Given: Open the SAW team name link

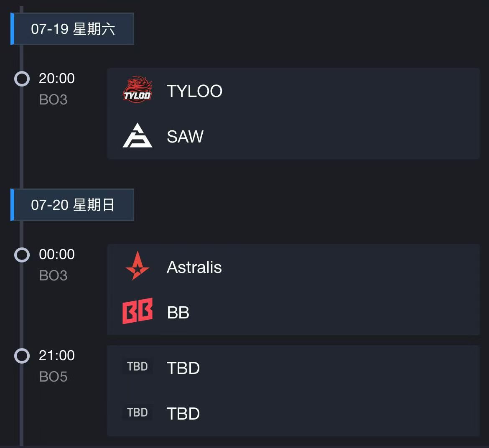Looking at the screenshot, I should [x=185, y=137].
